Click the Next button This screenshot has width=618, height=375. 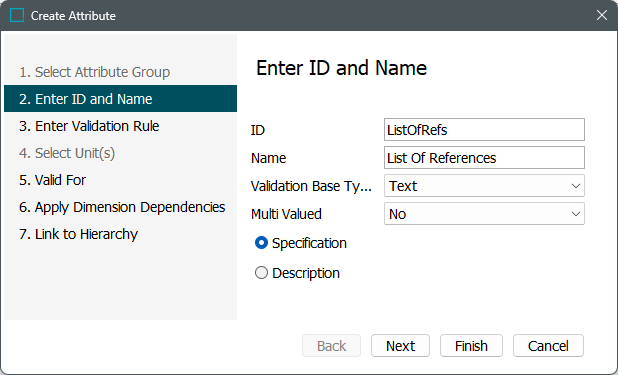click(x=400, y=346)
